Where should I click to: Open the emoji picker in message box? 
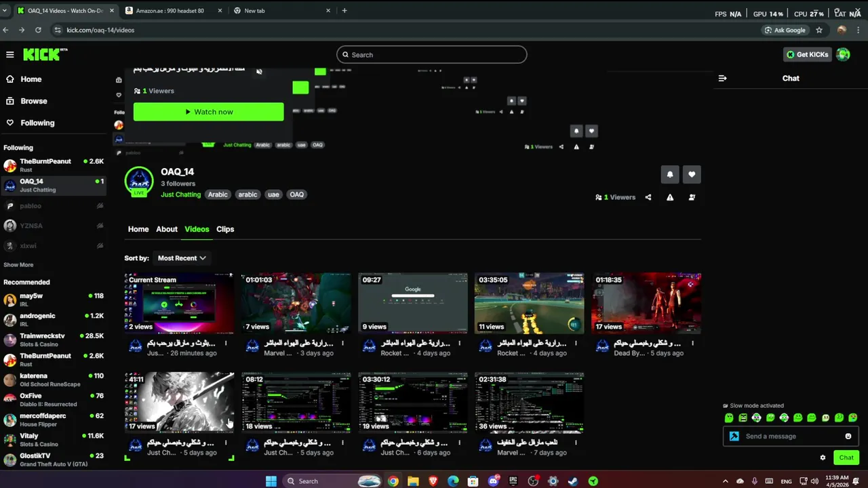[x=848, y=436]
